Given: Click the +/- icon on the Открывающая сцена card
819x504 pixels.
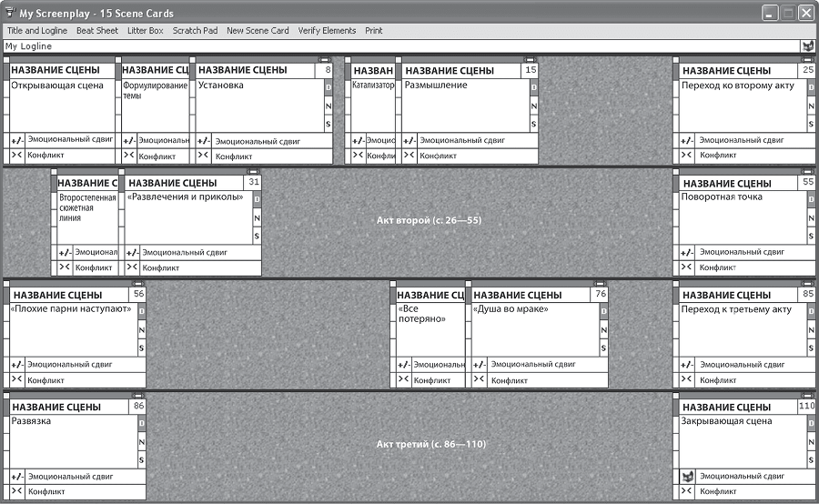Looking at the screenshot, I should click(x=16, y=141).
